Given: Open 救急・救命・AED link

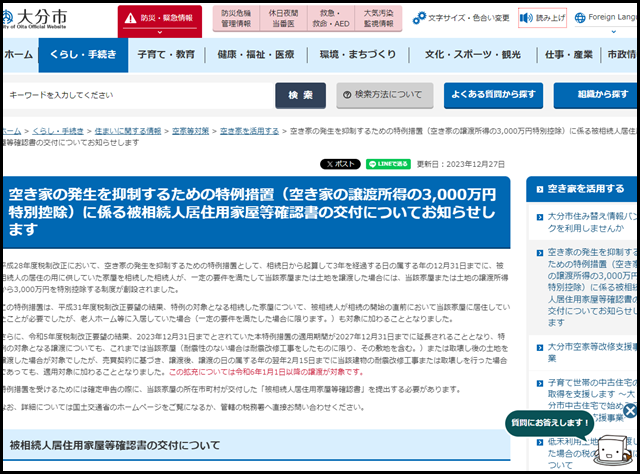Looking at the screenshot, I should 331,18.
